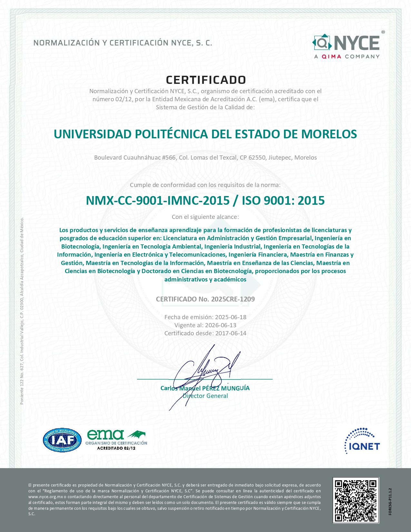411x532 pixels.
Task: Click the NYCE logo at top right
Action: point(346,43)
